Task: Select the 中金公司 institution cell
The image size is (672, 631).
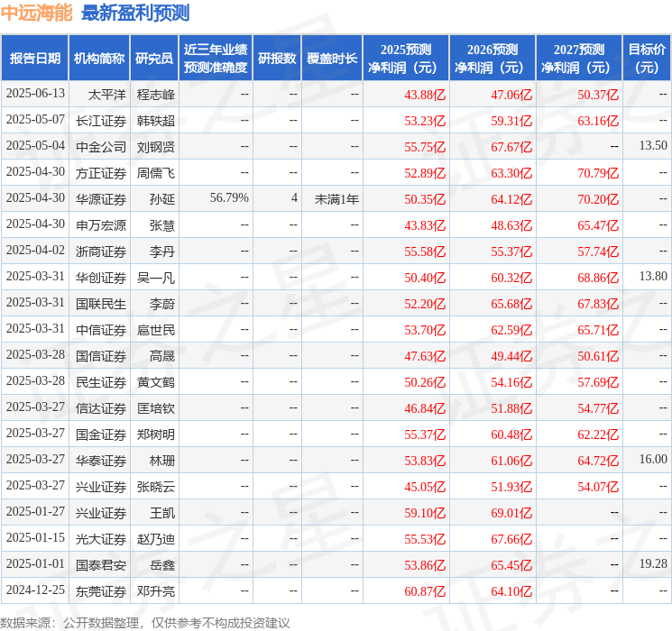Action: coord(101,147)
